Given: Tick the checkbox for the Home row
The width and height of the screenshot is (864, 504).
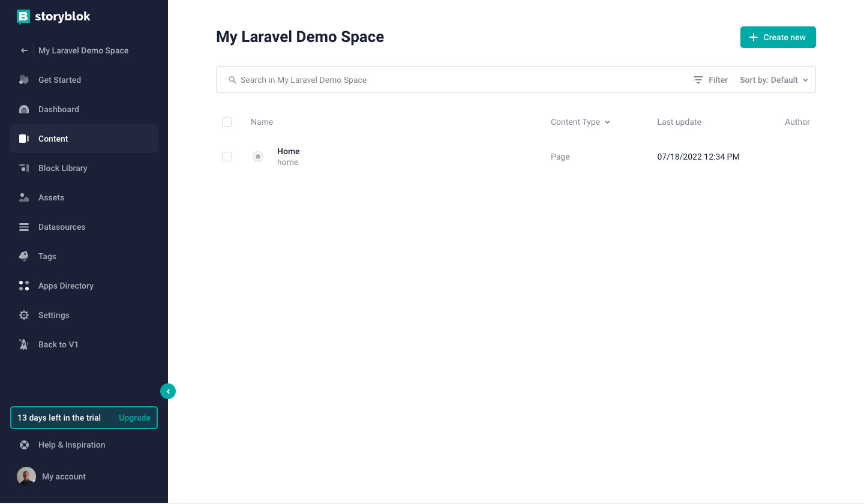Looking at the screenshot, I should click(227, 157).
